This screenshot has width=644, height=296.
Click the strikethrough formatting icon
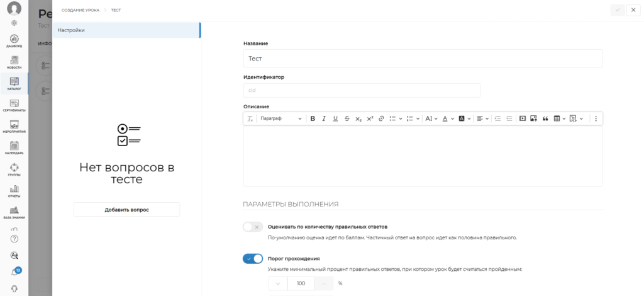click(x=347, y=118)
